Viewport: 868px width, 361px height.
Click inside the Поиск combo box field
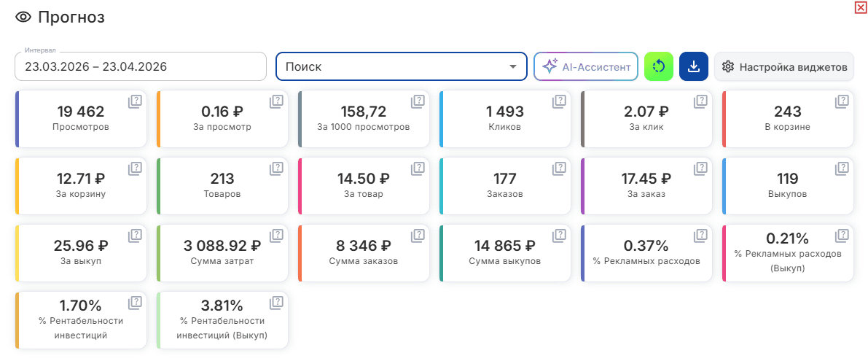402,66
